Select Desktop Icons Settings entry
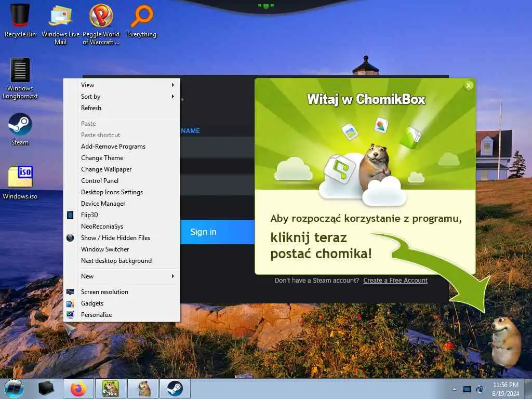532x399 pixels. pos(122,192)
